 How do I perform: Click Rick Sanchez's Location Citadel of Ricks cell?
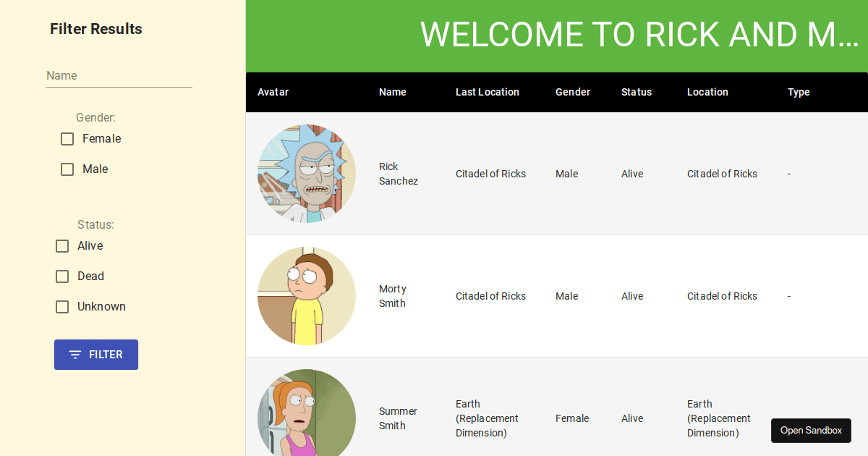pos(722,174)
